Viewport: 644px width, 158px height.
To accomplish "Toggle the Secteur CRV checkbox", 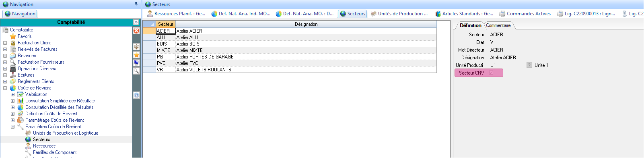I will pos(491,73).
